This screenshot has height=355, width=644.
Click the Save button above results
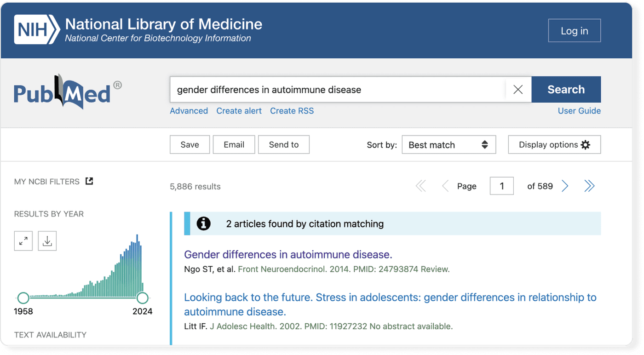pos(190,144)
